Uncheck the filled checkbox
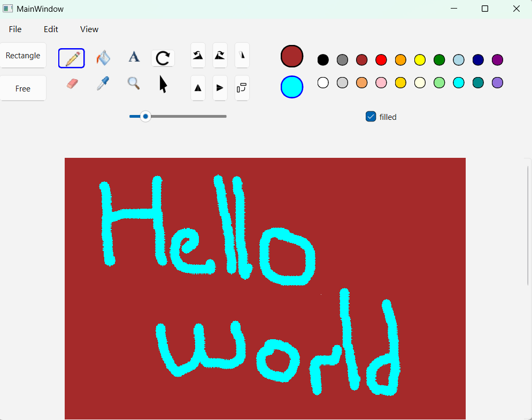The height and width of the screenshot is (420, 532). 371,117
